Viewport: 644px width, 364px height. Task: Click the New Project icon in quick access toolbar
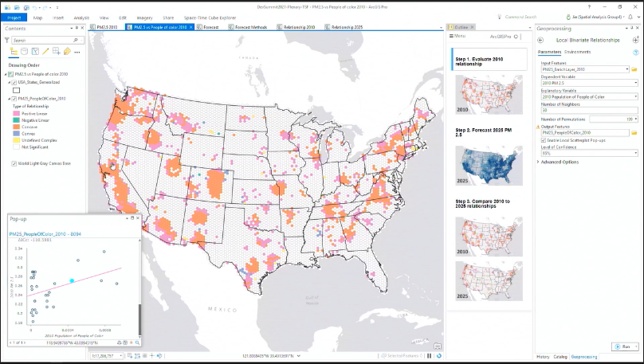(x=8, y=7)
